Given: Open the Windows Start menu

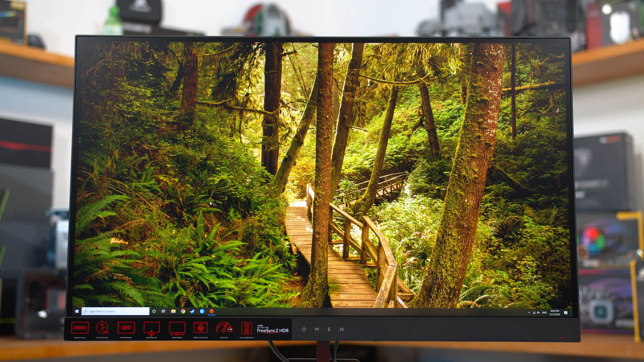Looking at the screenshot, I should point(77,311).
